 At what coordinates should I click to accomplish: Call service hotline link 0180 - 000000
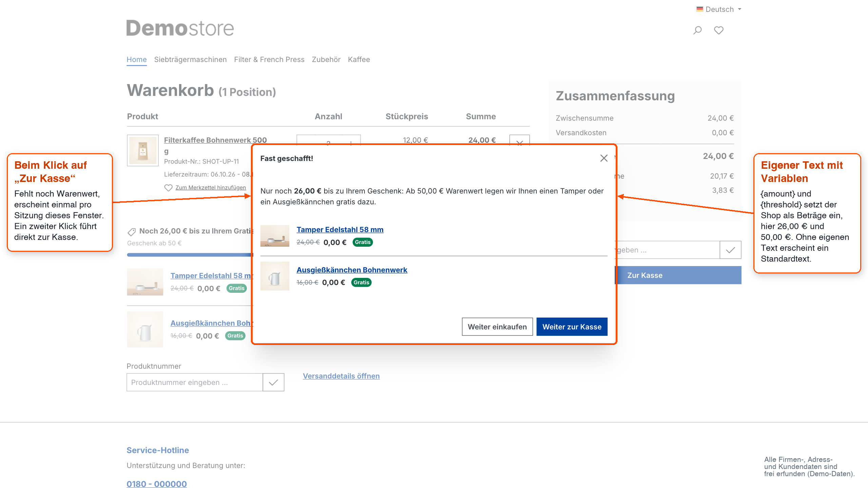[x=157, y=484]
